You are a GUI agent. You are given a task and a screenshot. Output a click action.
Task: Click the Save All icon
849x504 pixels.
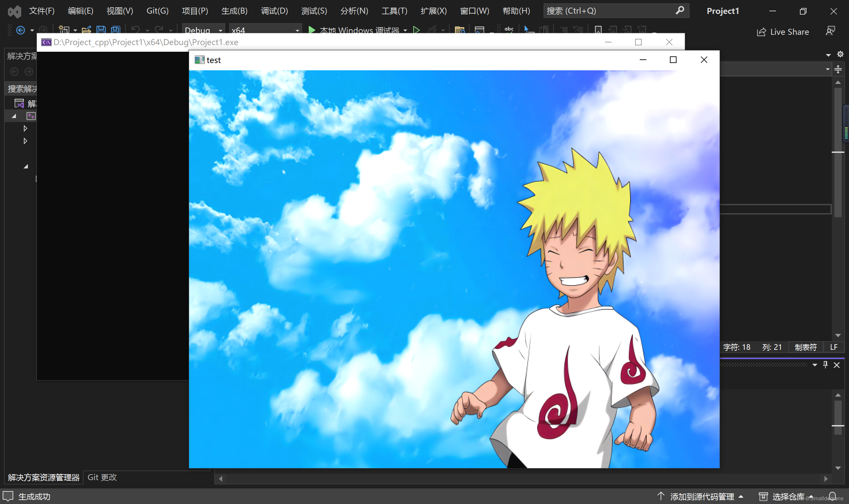tap(116, 30)
